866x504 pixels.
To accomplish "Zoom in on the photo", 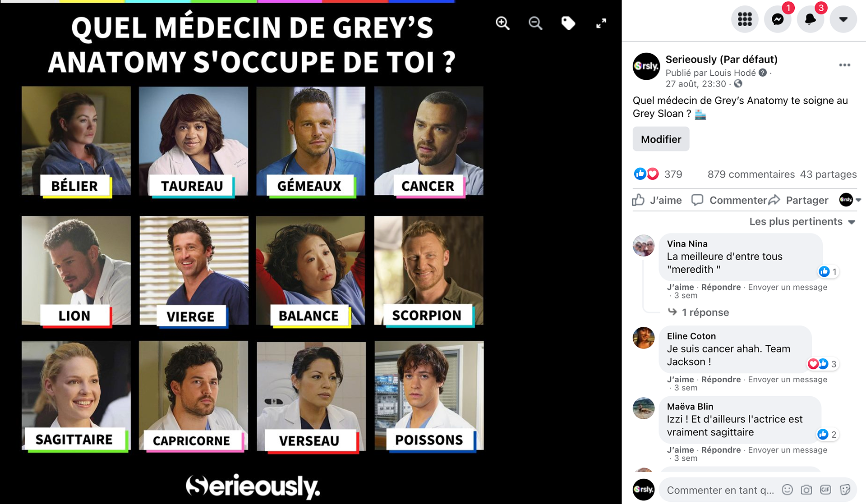I will pos(502,23).
